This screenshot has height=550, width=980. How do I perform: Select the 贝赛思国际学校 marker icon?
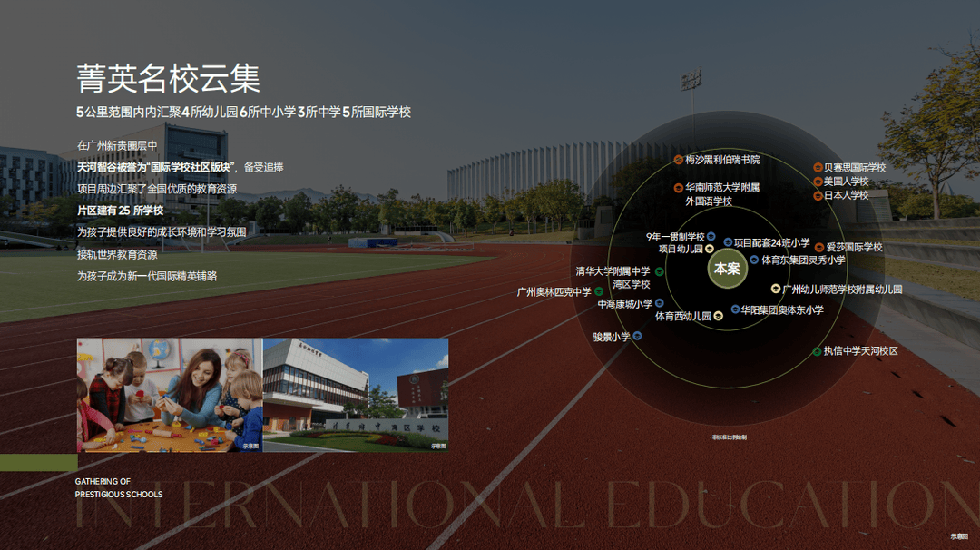coord(818,168)
